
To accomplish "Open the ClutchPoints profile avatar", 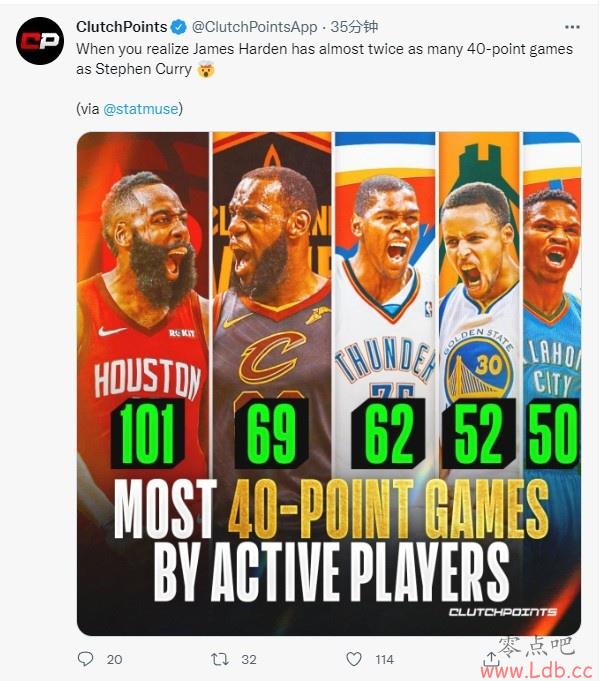I will [x=40, y=41].
